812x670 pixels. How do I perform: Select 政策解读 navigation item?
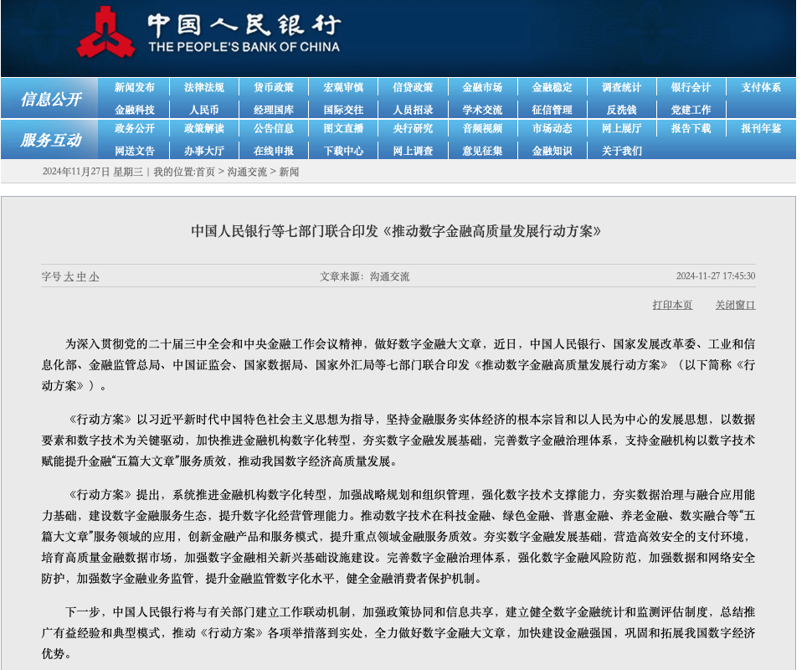coord(204,128)
